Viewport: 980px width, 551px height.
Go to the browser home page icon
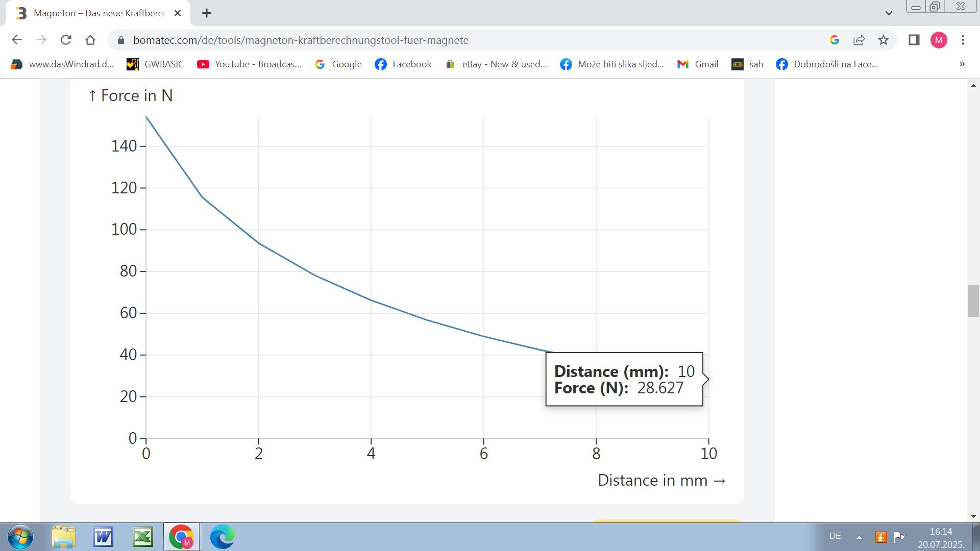pos(90,40)
